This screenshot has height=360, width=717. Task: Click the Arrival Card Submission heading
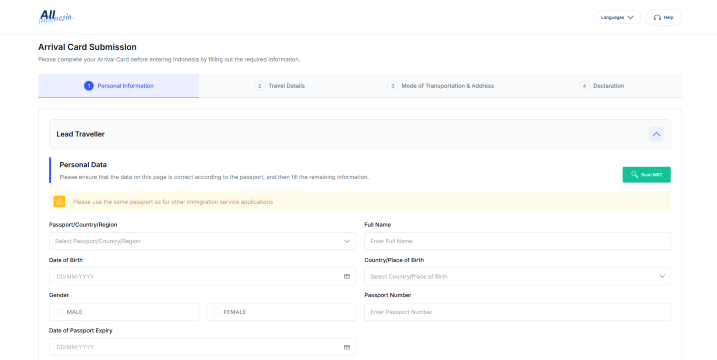[87, 47]
